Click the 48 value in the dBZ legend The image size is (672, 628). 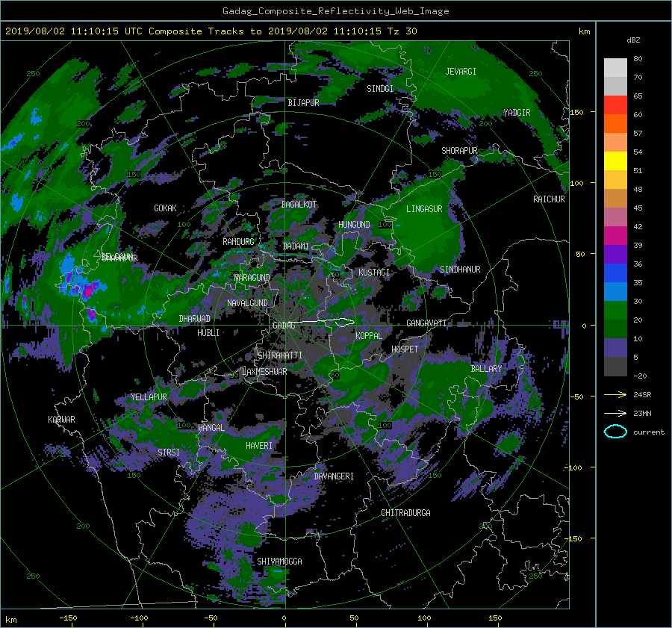pyautogui.click(x=638, y=190)
